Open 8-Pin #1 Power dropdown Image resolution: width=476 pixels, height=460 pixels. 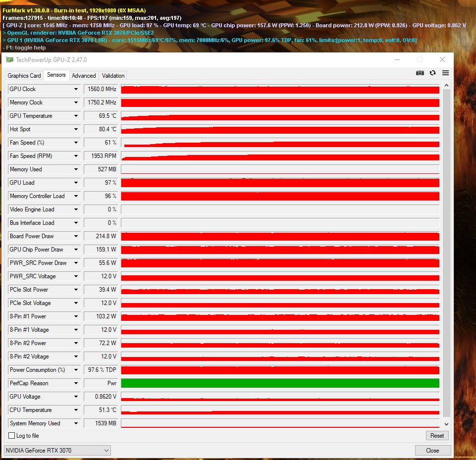pyautogui.click(x=76, y=316)
